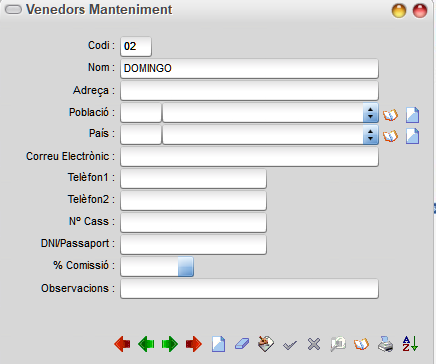
Task: Focus the Nº Cass input field
Action: [193, 223]
